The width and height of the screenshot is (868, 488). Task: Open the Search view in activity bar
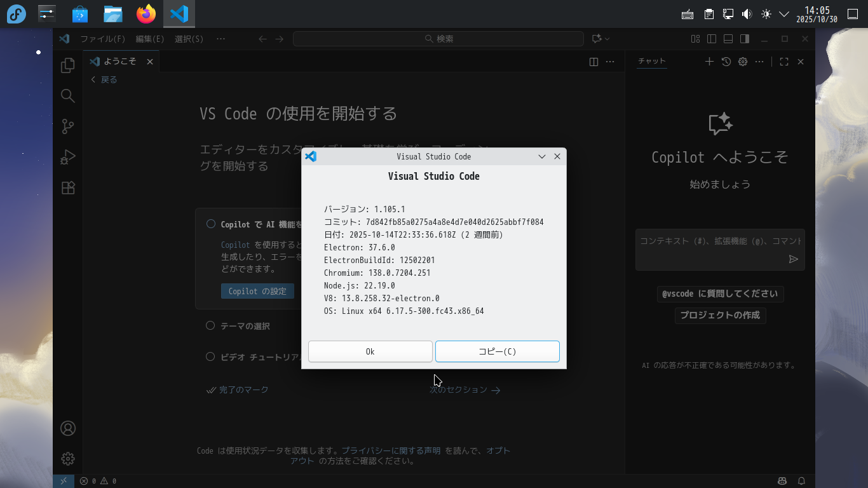pos(68,96)
